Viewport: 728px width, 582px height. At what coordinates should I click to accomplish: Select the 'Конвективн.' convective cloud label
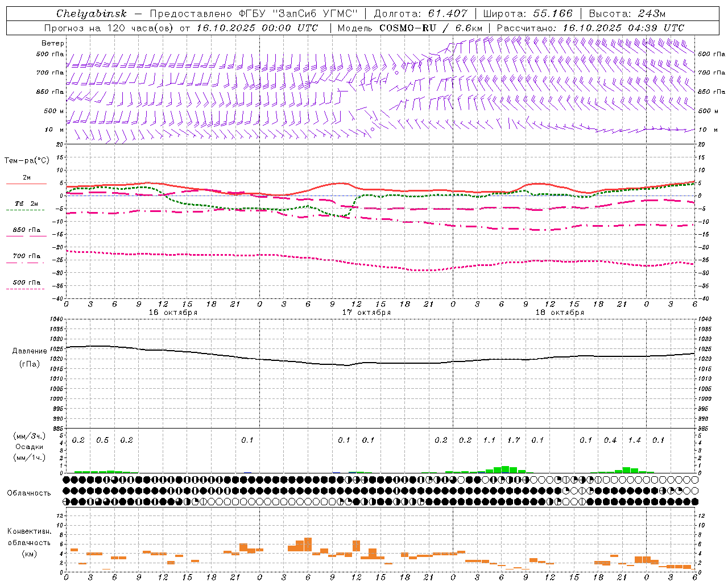tap(30, 531)
